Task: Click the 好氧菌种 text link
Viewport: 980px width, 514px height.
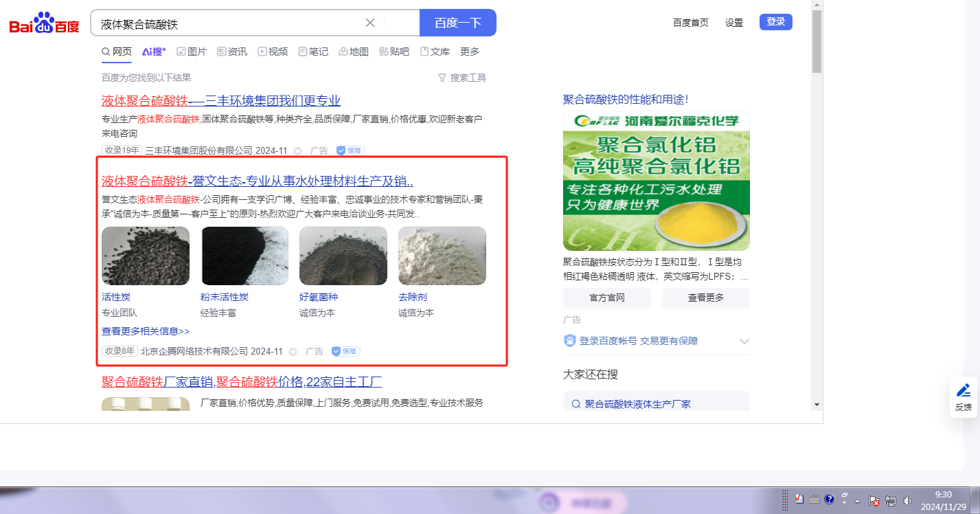Action: (319, 297)
